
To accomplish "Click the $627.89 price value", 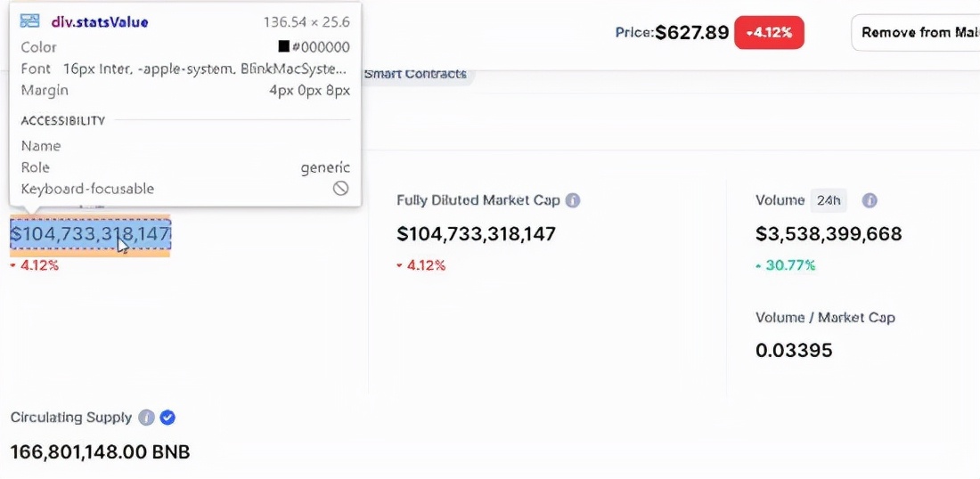I will coord(692,32).
